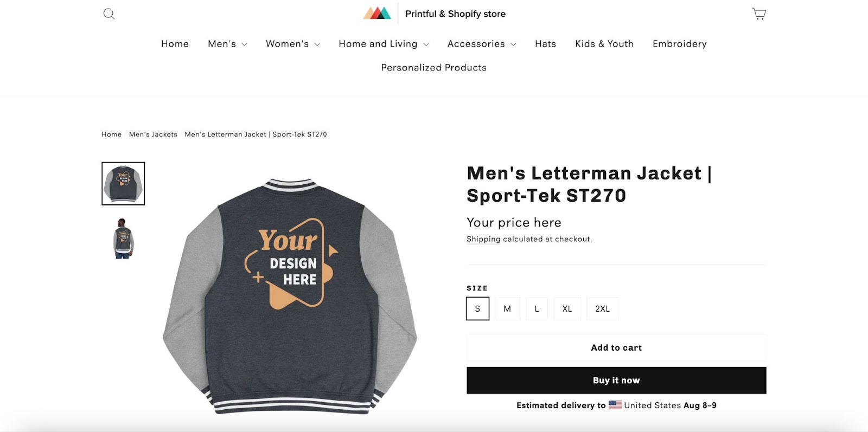Open the Shipping policy link
The width and height of the screenshot is (868, 432).
[483, 239]
